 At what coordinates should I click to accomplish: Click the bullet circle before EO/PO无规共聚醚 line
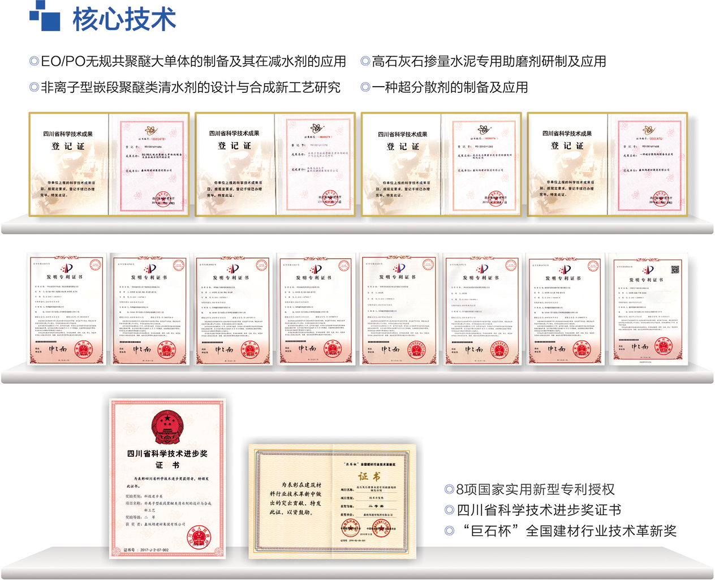34,61
